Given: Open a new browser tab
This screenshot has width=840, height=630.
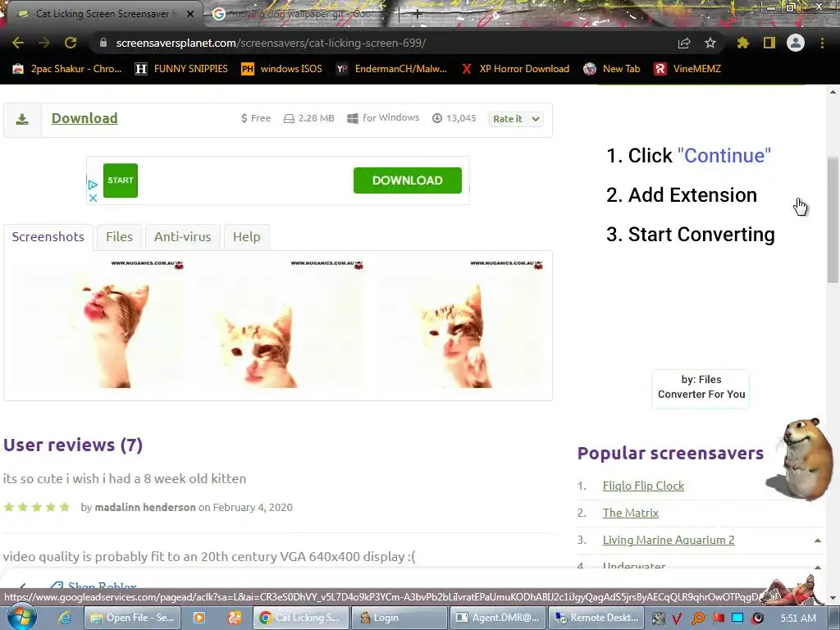Looking at the screenshot, I should (x=417, y=14).
